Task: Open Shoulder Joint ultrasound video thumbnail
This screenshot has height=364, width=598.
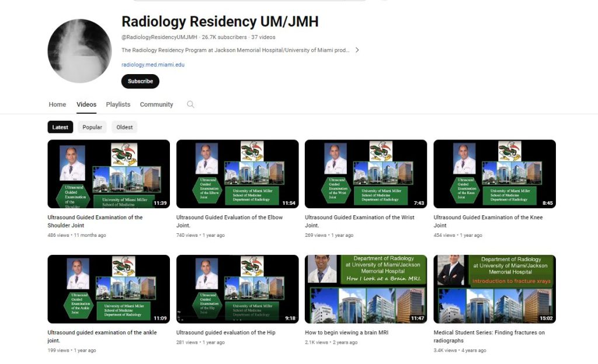Action: click(109, 174)
